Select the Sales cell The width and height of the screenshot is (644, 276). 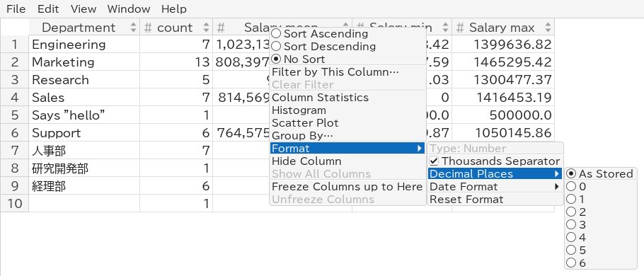(84, 98)
